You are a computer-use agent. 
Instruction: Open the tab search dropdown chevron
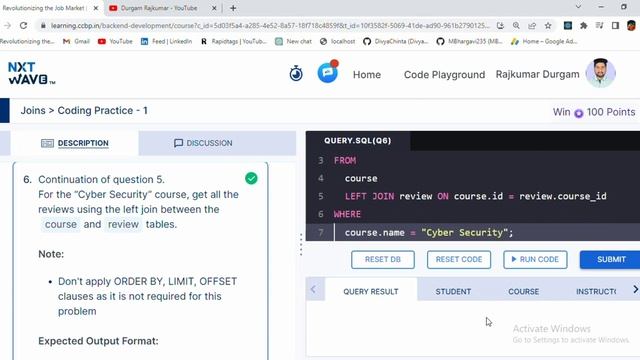click(578, 7)
